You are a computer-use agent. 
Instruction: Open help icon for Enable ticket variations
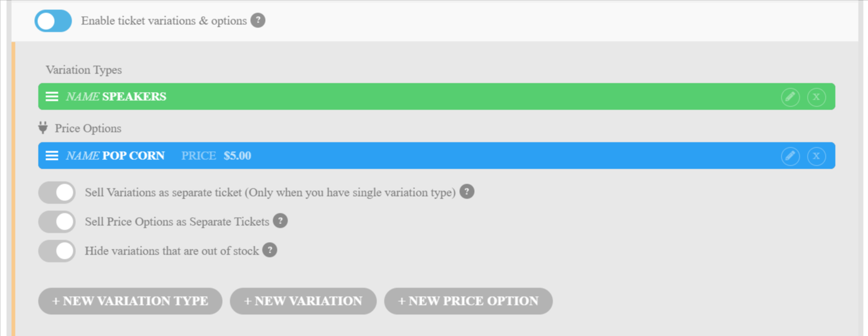(258, 21)
